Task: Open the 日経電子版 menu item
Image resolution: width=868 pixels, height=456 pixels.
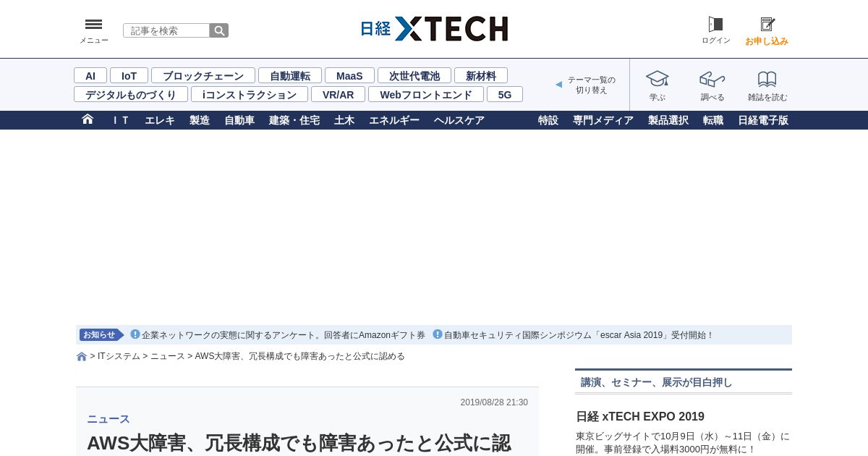Action: [763, 120]
